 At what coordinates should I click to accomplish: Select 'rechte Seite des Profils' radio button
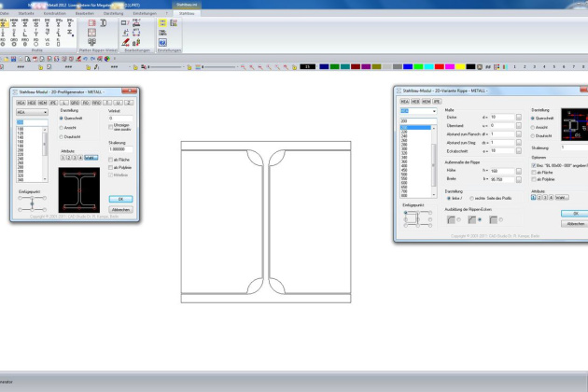click(470, 198)
